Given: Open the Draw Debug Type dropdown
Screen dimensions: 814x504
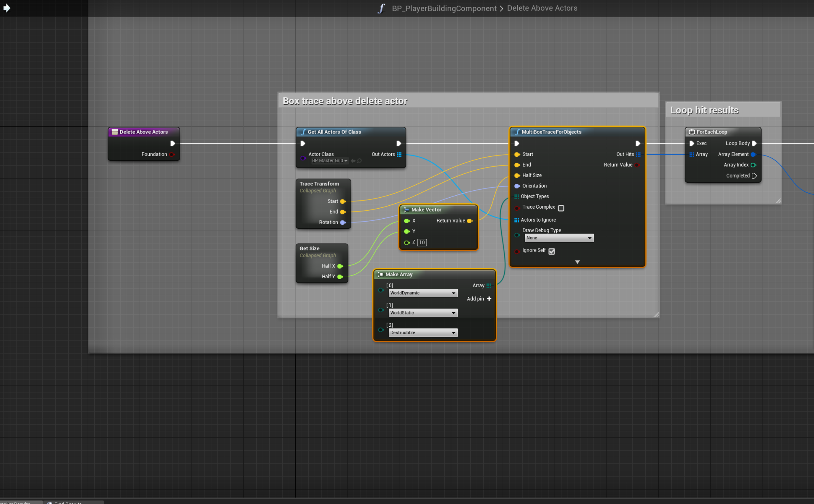Looking at the screenshot, I should coord(559,238).
